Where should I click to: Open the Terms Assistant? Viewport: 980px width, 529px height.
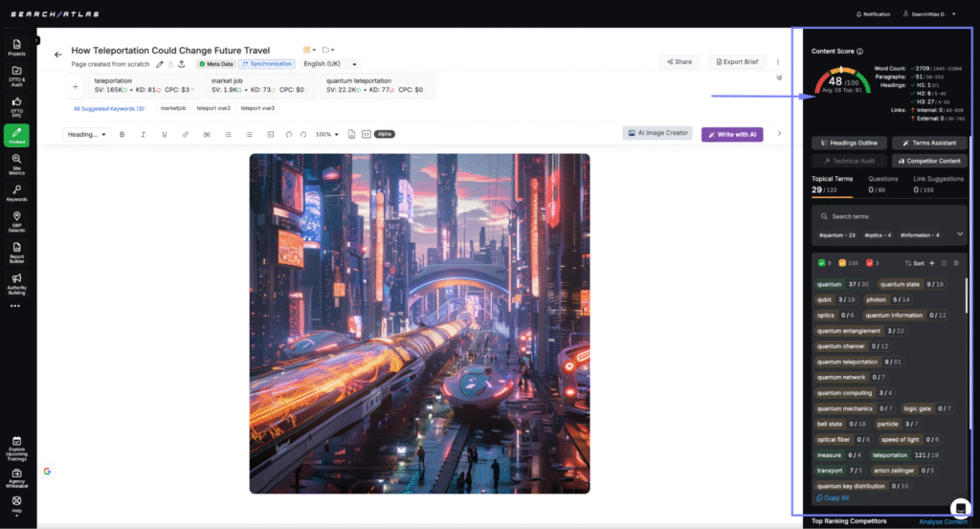pos(929,143)
